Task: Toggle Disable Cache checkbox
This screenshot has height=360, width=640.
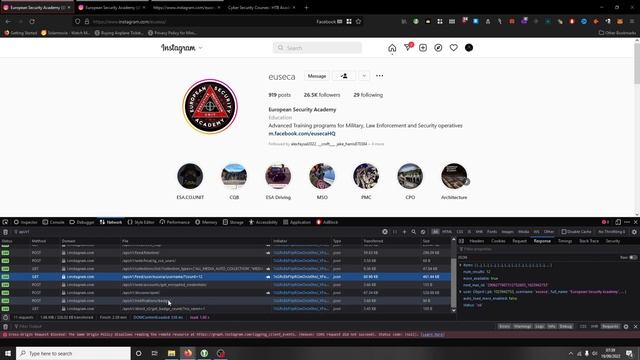Action: pos(564,232)
